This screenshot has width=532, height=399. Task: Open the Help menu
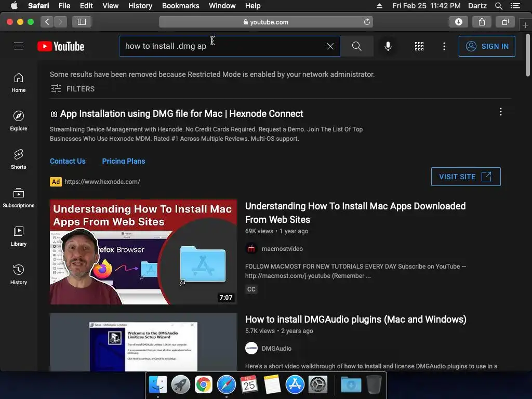pyautogui.click(x=253, y=6)
